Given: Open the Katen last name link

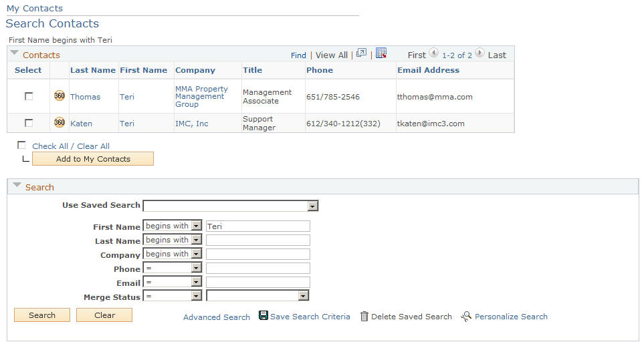Looking at the screenshot, I should (x=81, y=124).
